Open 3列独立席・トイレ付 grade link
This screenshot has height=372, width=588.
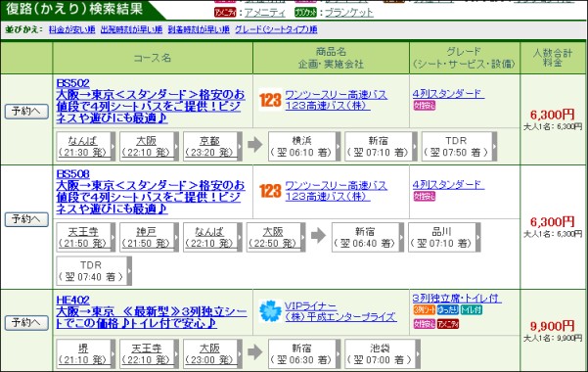click(457, 299)
